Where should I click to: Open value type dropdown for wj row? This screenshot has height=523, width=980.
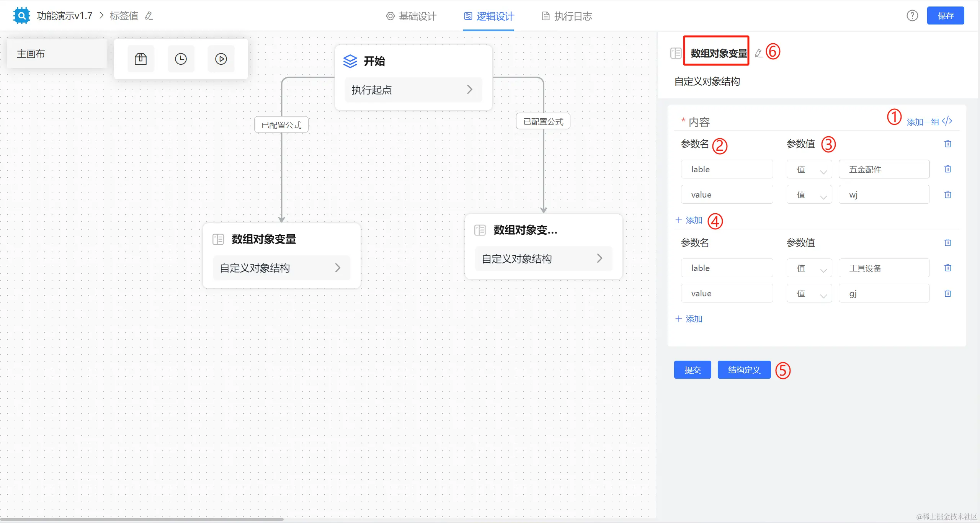coord(809,194)
